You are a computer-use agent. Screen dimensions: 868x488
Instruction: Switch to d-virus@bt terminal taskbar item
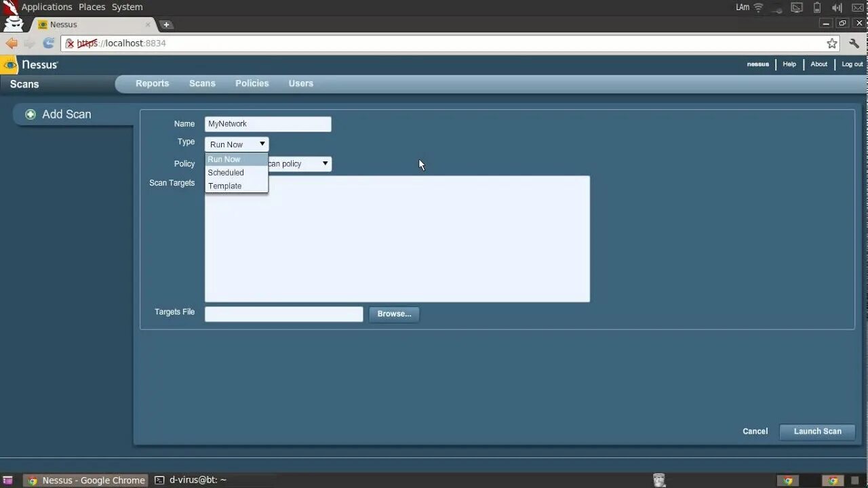coord(191,480)
